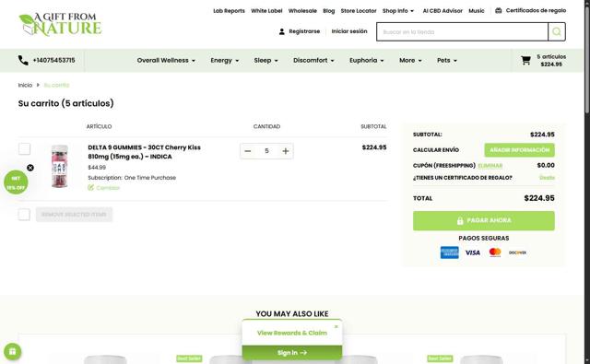Close the View Rewards popup

click(336, 326)
